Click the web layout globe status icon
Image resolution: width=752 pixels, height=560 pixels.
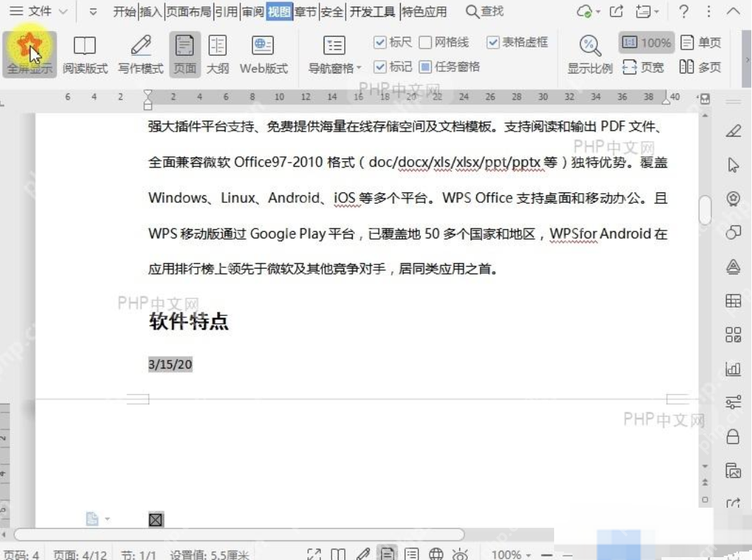tap(436, 554)
